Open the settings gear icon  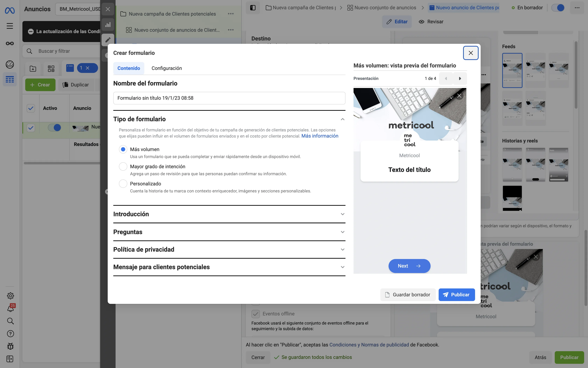click(x=11, y=296)
